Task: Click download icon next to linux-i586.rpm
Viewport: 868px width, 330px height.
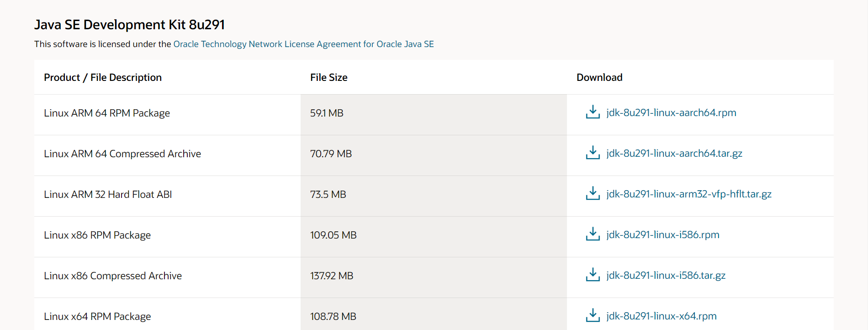Action: coord(593,234)
